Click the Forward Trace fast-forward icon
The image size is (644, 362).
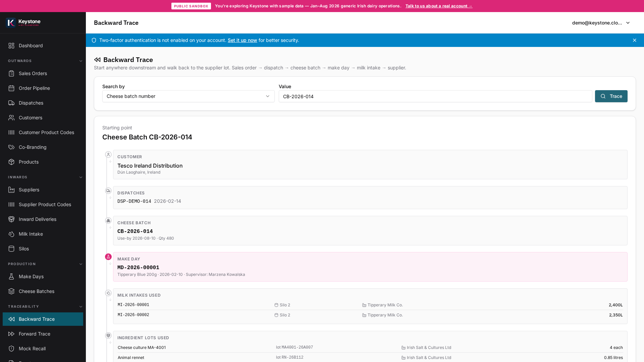11,334
